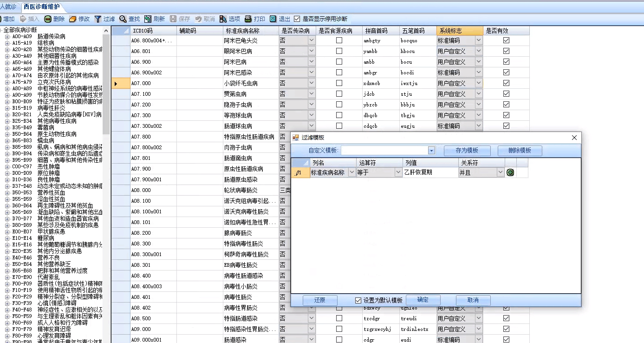Click the 刷新 (Refresh) toolbar icon
This screenshot has width=644, height=343.
(148, 19)
